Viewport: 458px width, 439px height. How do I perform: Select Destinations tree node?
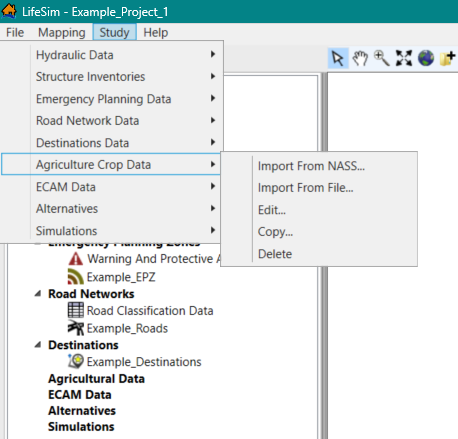coord(83,345)
